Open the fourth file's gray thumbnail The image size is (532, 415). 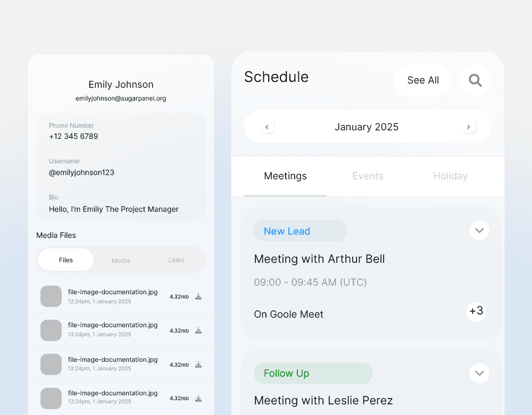51,399
